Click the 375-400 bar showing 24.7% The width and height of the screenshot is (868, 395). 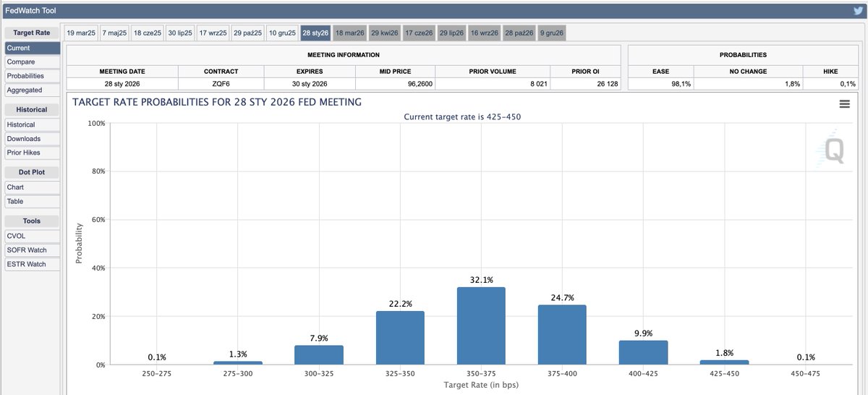562,335
